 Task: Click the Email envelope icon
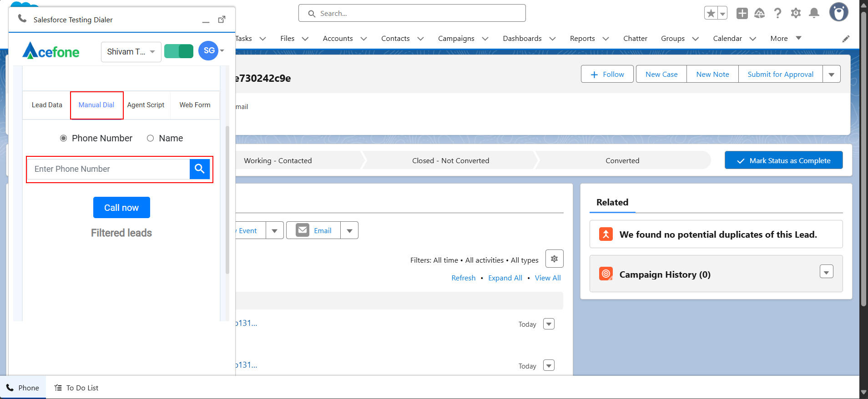click(303, 230)
